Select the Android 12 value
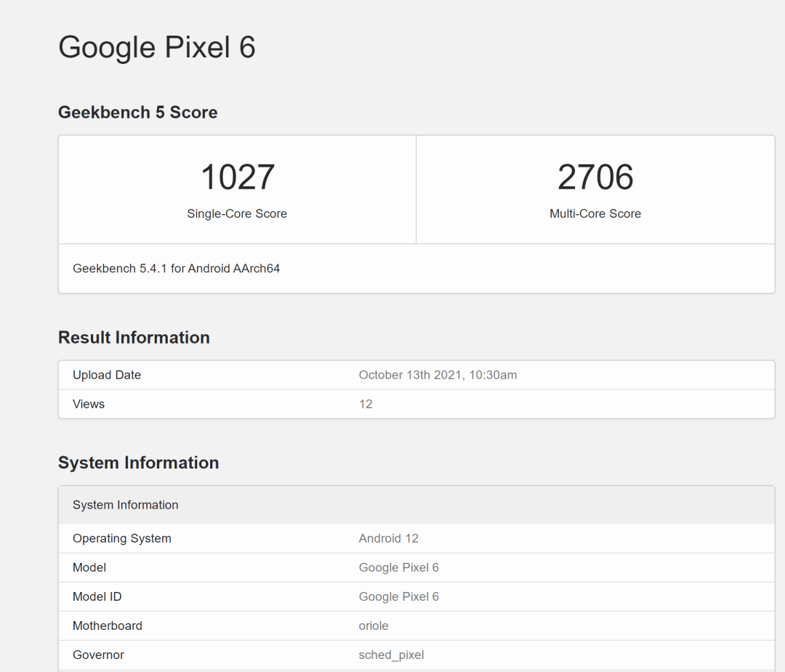The image size is (785, 672). click(x=388, y=538)
